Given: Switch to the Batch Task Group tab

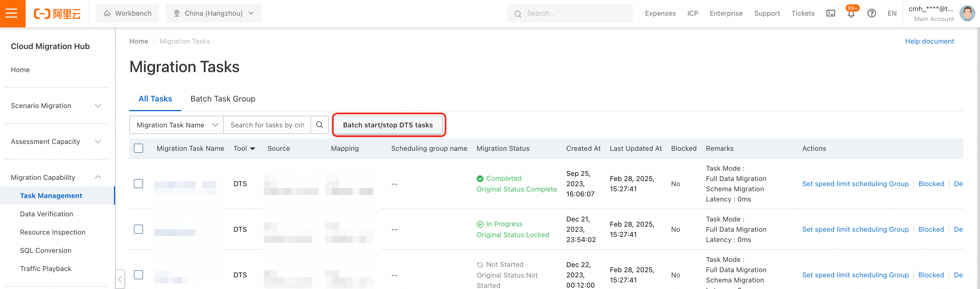Looking at the screenshot, I should coord(223,99).
